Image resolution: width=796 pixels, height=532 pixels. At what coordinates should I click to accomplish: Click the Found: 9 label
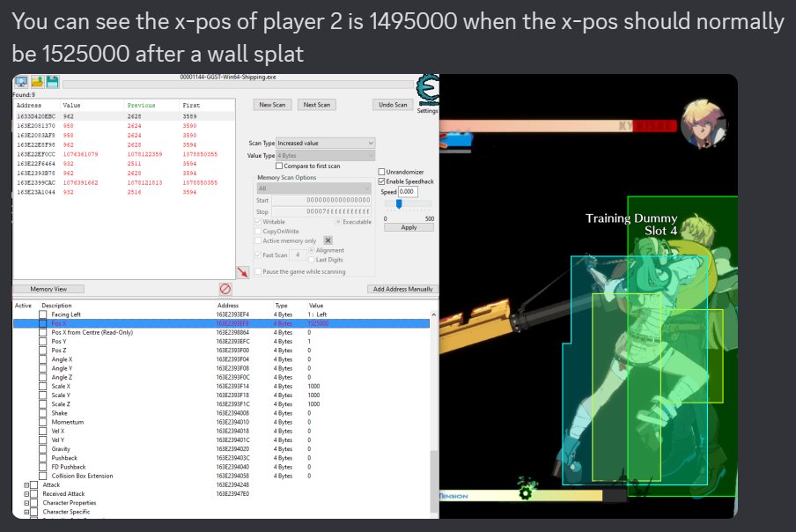[x=24, y=95]
